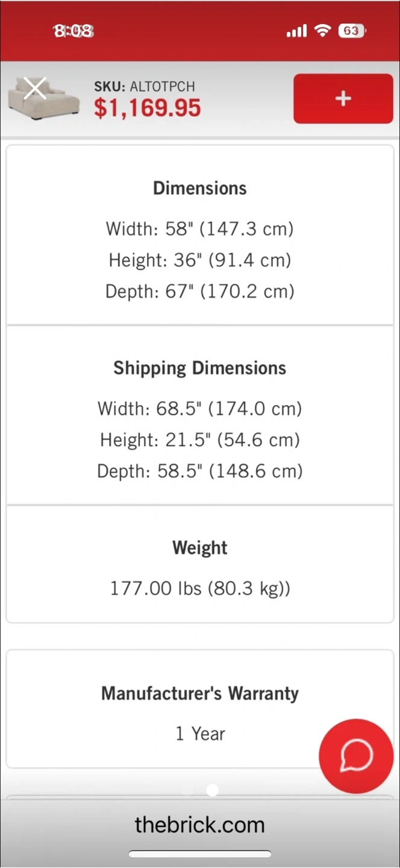Viewport: 400px width, 868px height.
Task: Tap the $1,169.95 price label
Action: [x=148, y=108]
